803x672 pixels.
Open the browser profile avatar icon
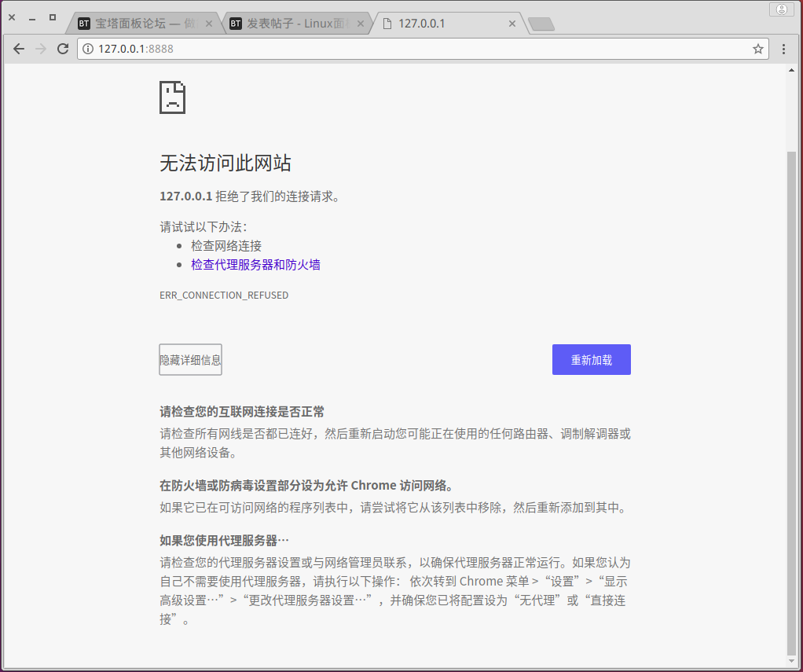point(782,9)
